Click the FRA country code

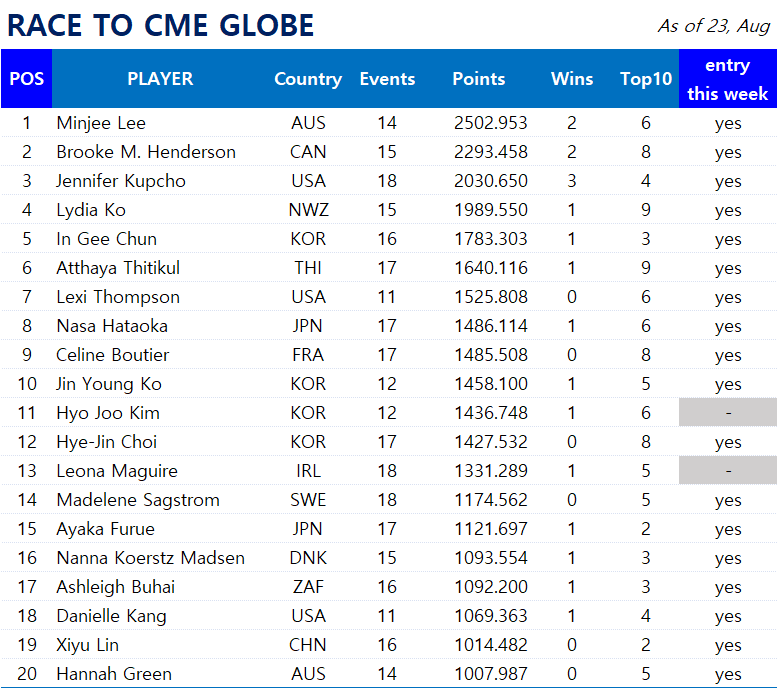point(308,355)
